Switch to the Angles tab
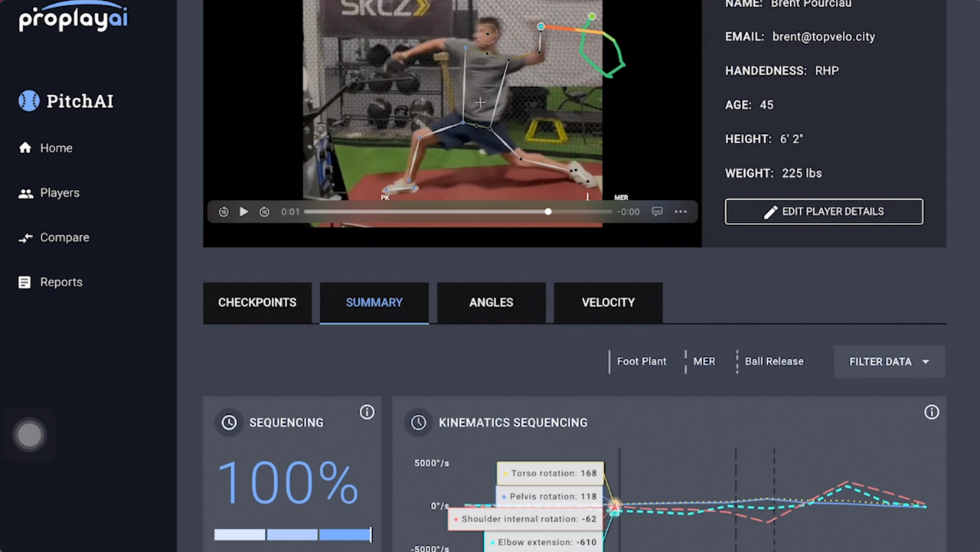Viewport: 980px width, 552px height. click(491, 302)
